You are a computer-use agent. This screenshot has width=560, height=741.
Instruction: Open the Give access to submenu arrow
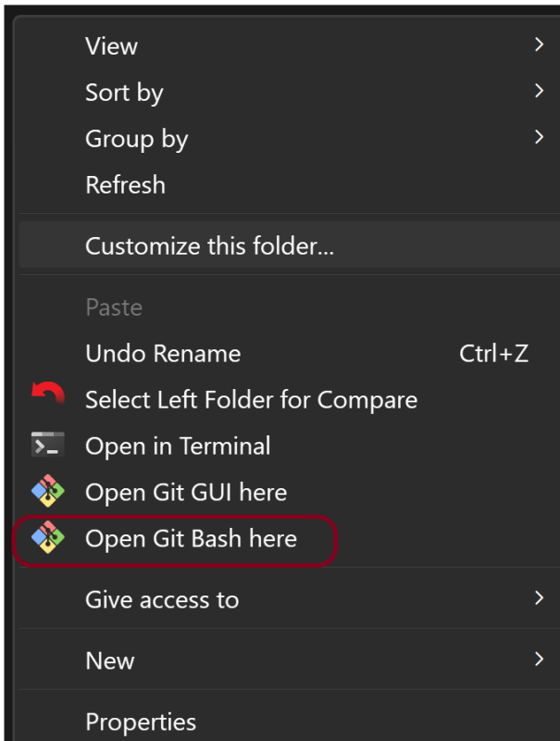coord(539,598)
